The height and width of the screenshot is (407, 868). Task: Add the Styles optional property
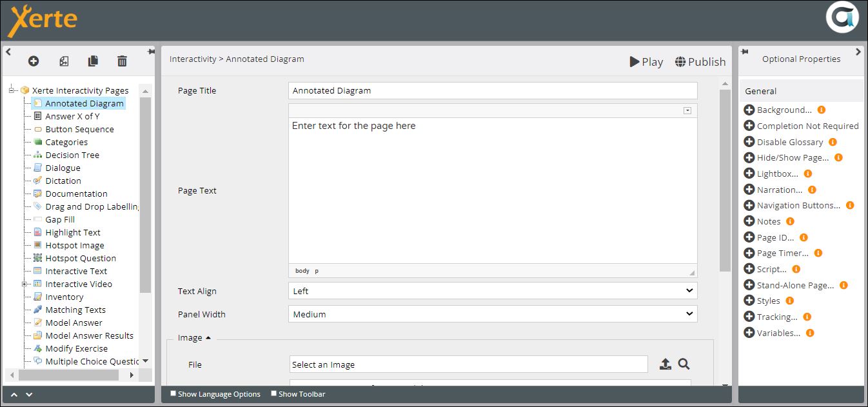click(749, 301)
